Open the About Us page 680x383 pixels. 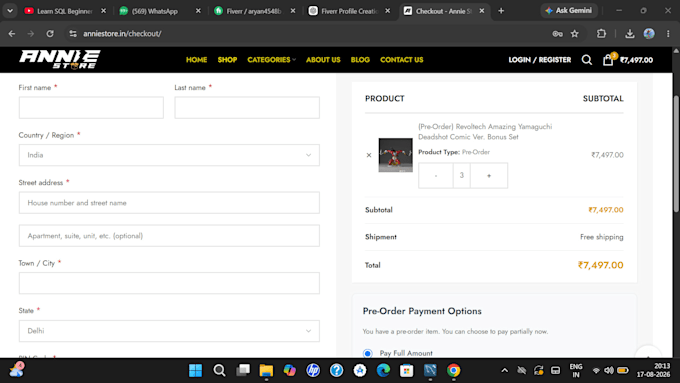tap(323, 60)
